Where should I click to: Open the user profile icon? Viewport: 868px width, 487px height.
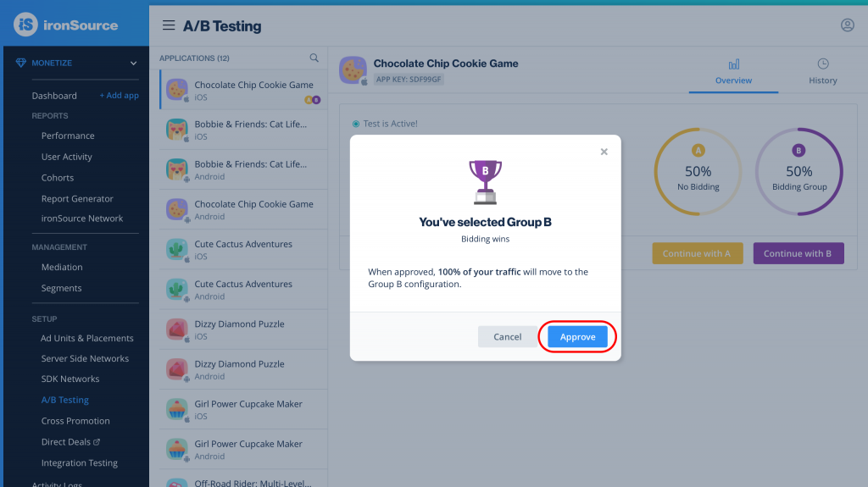click(847, 25)
